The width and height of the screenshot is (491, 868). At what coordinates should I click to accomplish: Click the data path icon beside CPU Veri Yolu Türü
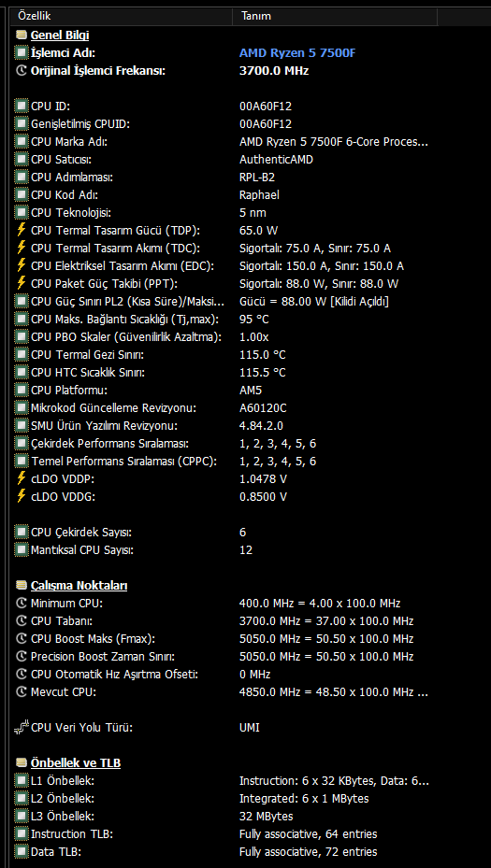click(x=22, y=728)
